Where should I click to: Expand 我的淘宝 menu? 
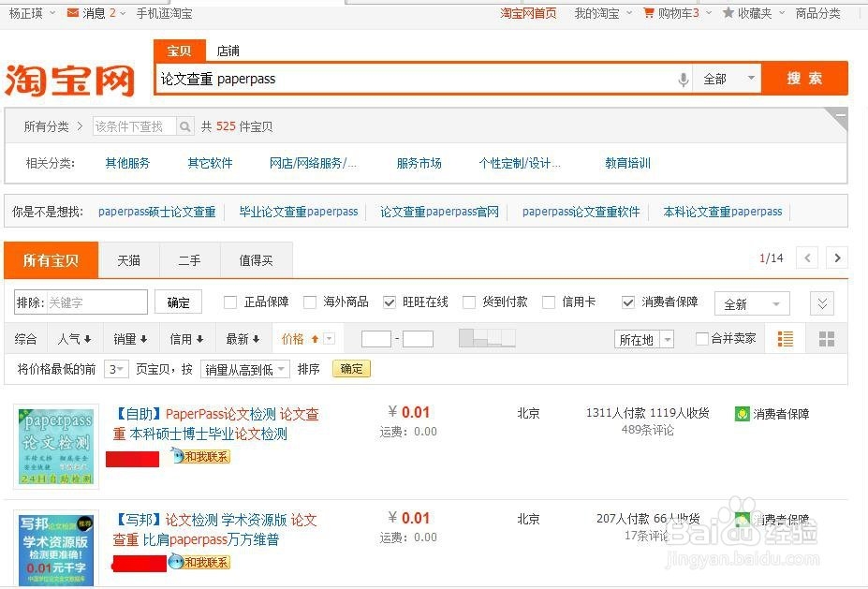click(603, 13)
